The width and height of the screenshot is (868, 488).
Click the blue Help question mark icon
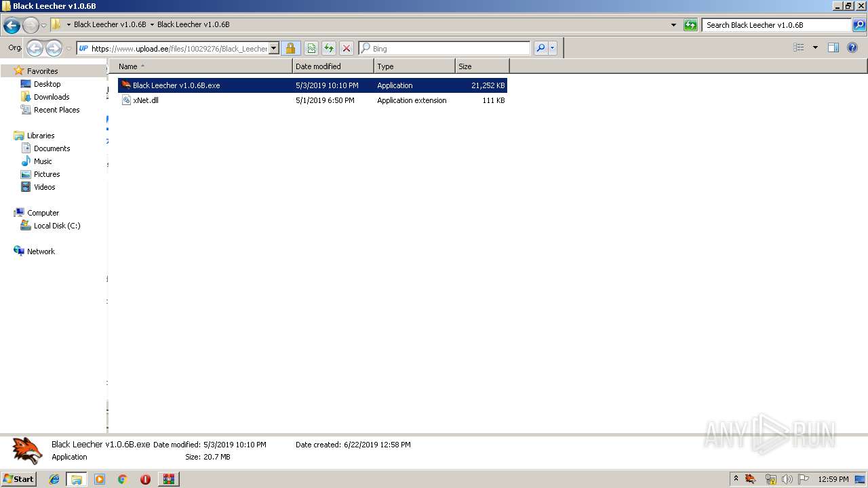pyautogui.click(x=853, y=47)
